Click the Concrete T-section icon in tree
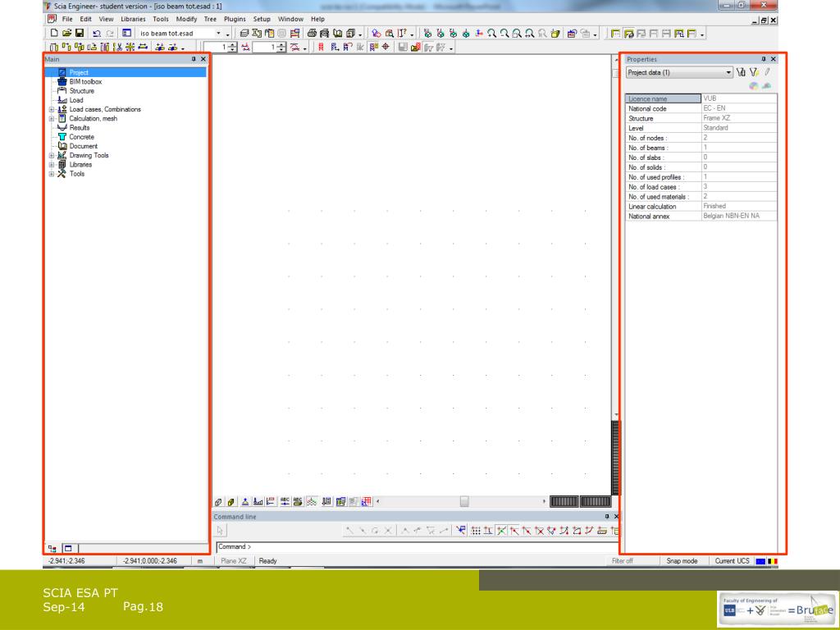This screenshot has height=630, width=840. point(62,137)
